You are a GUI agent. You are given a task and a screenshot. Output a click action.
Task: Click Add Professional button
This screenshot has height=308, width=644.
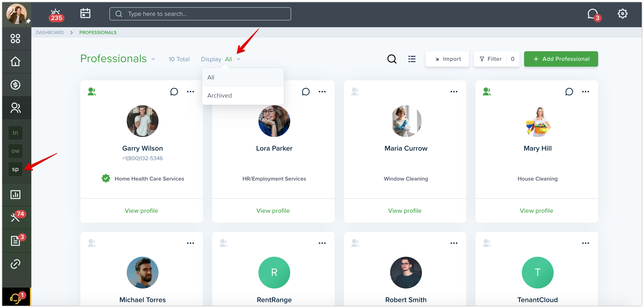point(561,59)
